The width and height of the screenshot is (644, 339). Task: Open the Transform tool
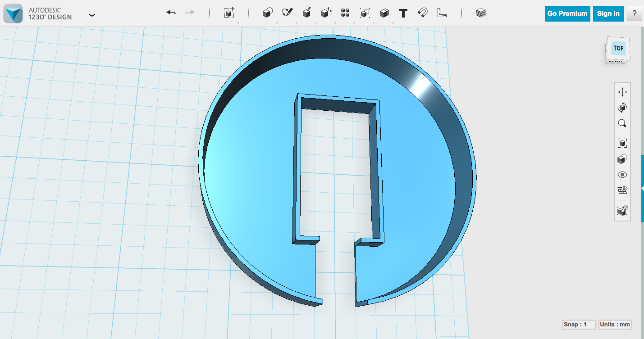229,13
